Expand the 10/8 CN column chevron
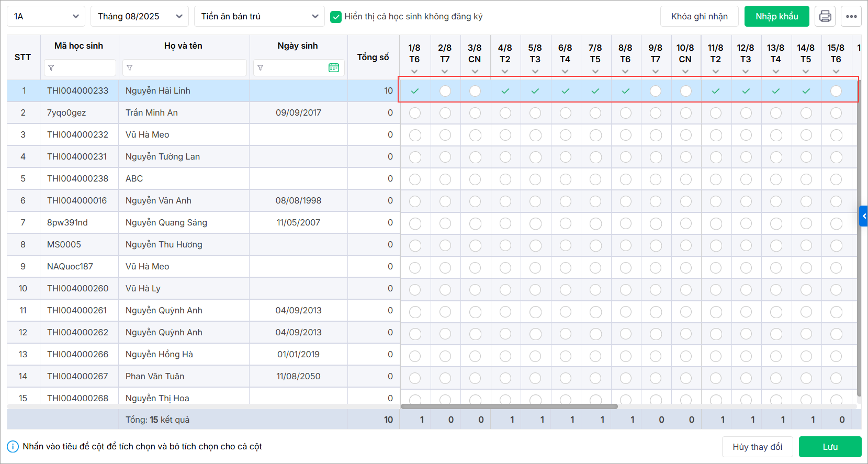This screenshot has width=868, height=464. click(685, 72)
